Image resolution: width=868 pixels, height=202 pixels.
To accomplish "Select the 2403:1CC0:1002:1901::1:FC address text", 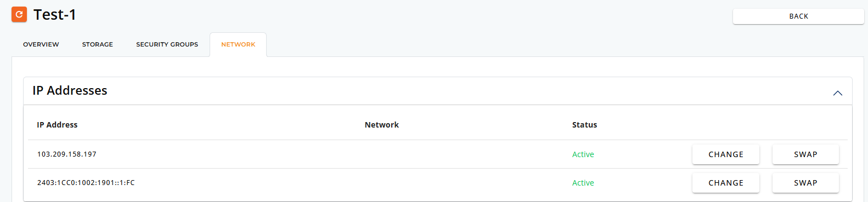I will (86, 183).
